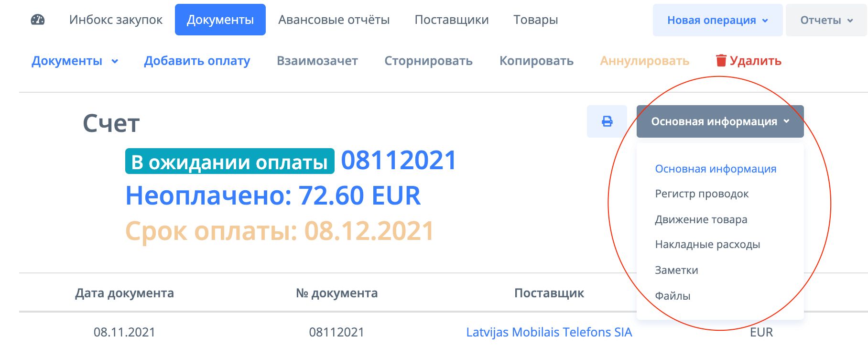Click Добавить оплату link
This screenshot has width=868, height=347.
[197, 61]
